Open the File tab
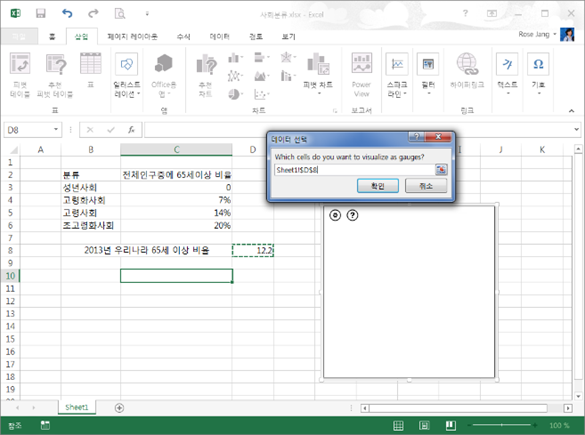 (19, 36)
